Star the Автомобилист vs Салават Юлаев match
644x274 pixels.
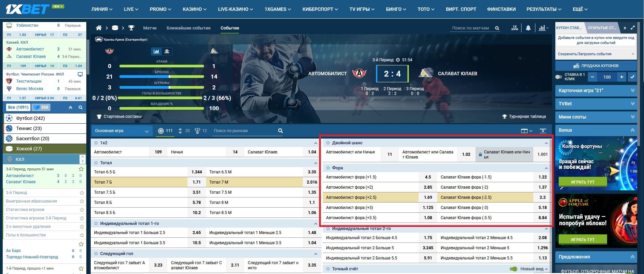point(81,169)
